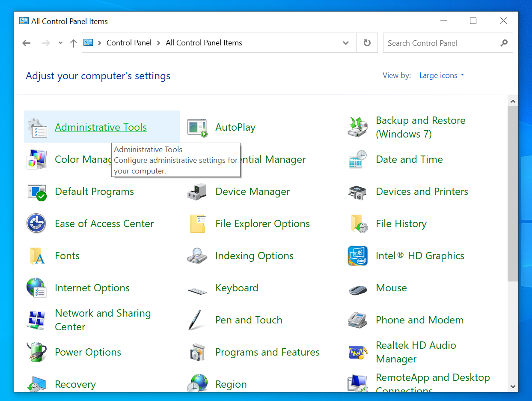Select All Control Panel Items breadcrumb entry
532x401 pixels.
(x=204, y=43)
